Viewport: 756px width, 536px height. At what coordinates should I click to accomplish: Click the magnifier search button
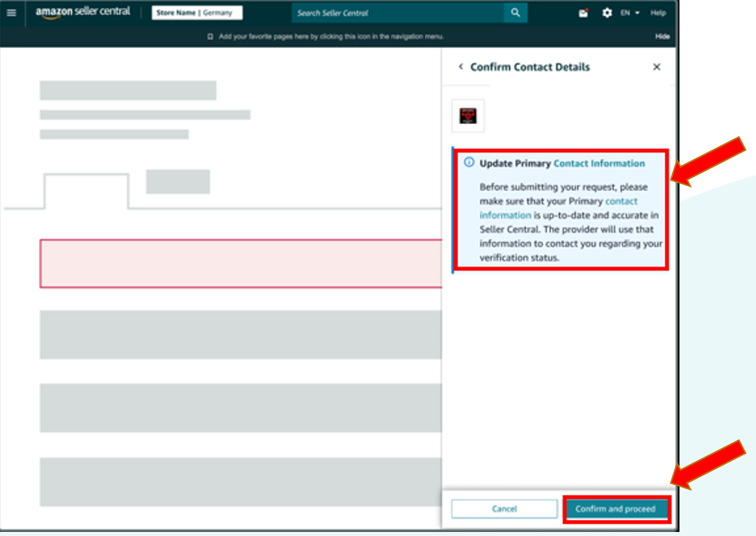click(515, 13)
